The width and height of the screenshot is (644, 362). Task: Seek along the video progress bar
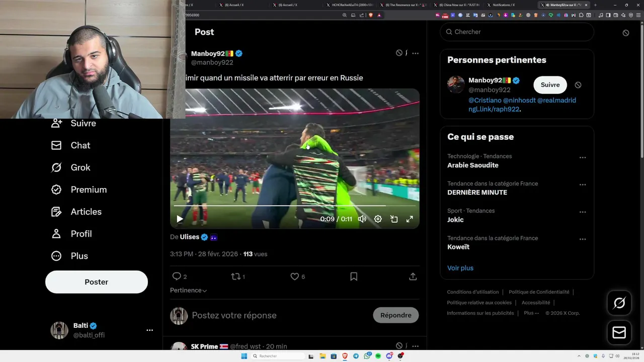295,206
